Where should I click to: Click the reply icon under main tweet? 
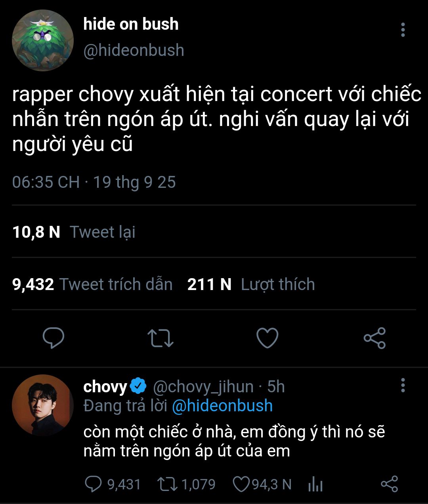(x=53, y=338)
